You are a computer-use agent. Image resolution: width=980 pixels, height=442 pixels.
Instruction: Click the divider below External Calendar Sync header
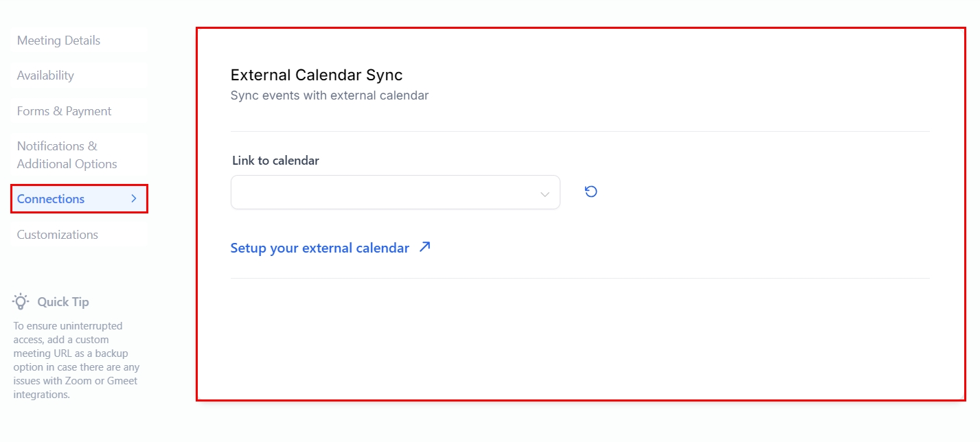click(580, 131)
